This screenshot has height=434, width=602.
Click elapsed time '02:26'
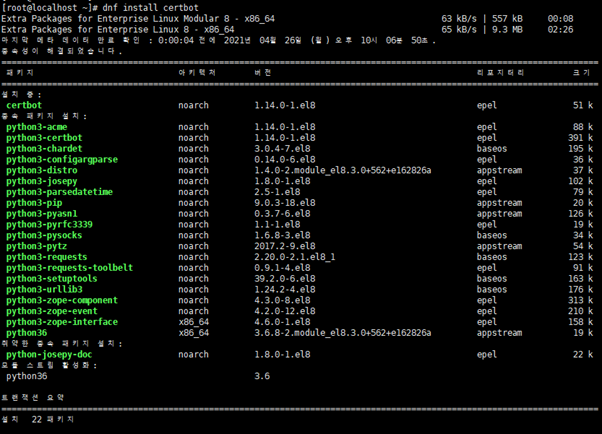pyautogui.click(x=561, y=30)
